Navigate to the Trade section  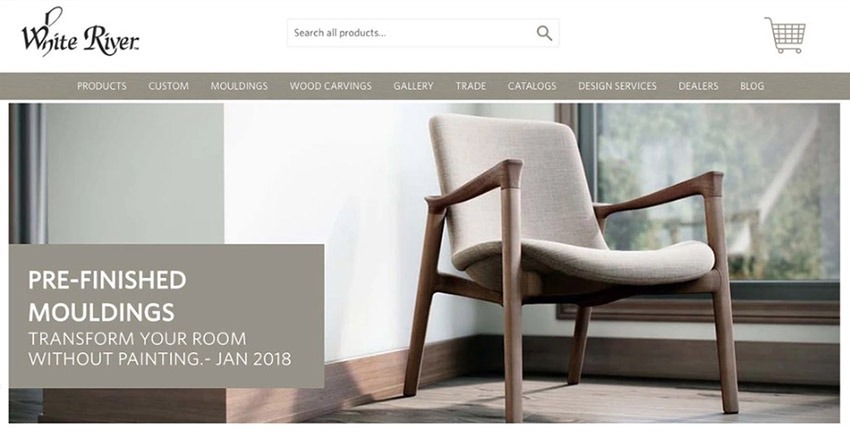coord(471,86)
